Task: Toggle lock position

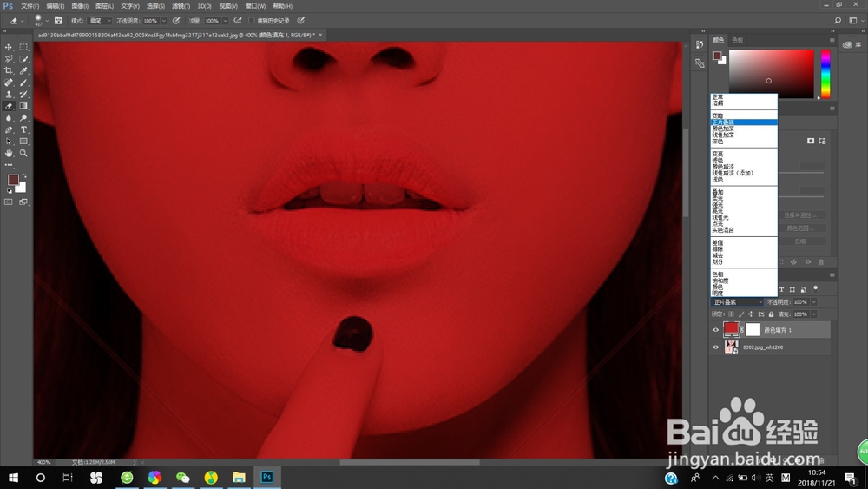Action: click(751, 314)
